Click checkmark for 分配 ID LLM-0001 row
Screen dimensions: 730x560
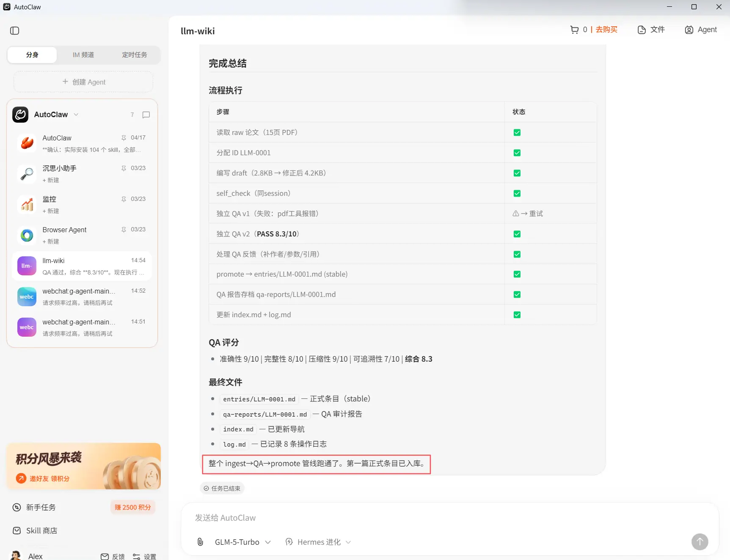(x=517, y=153)
